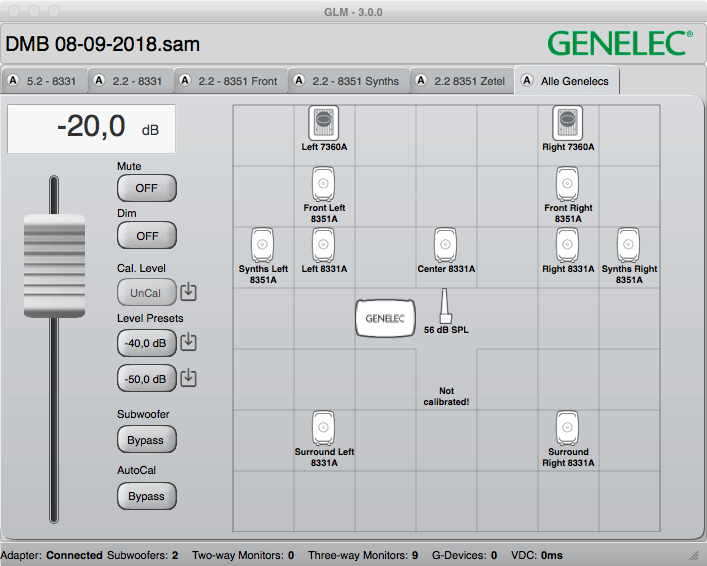This screenshot has width=707, height=566.
Task: Click the Not calibrated! warning text
Action: [x=446, y=396]
